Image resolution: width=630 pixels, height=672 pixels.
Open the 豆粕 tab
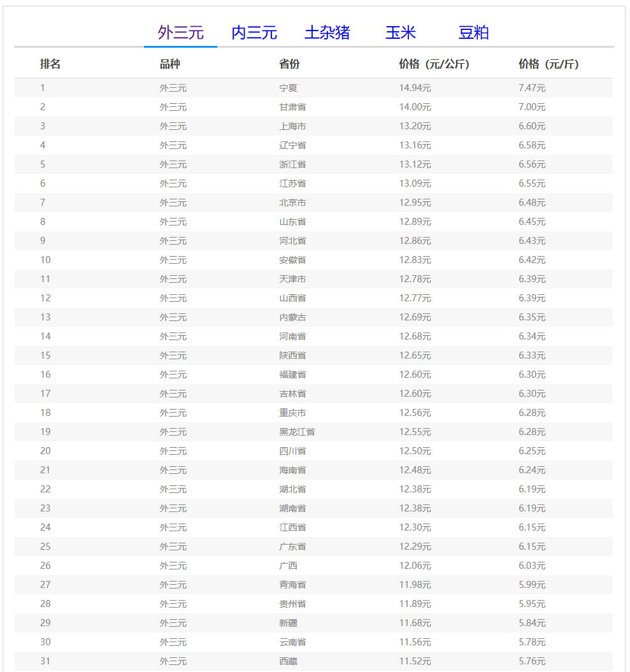click(474, 32)
